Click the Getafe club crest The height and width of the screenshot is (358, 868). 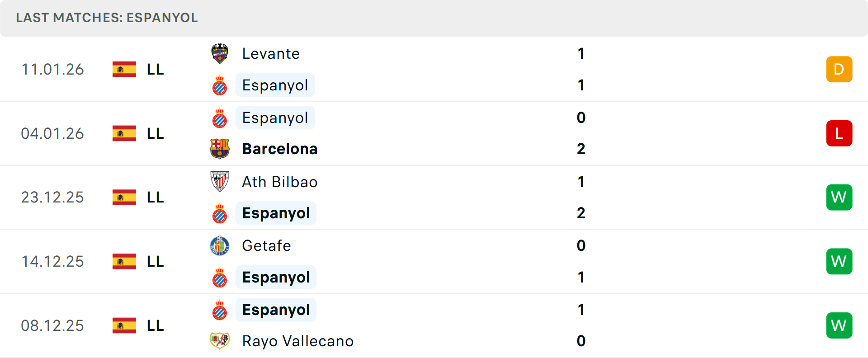point(220,246)
